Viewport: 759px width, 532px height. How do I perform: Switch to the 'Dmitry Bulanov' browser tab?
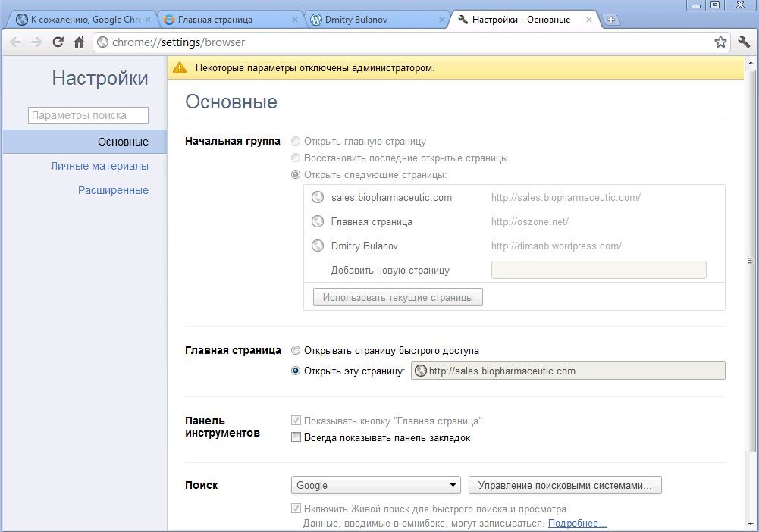pyautogui.click(x=377, y=20)
